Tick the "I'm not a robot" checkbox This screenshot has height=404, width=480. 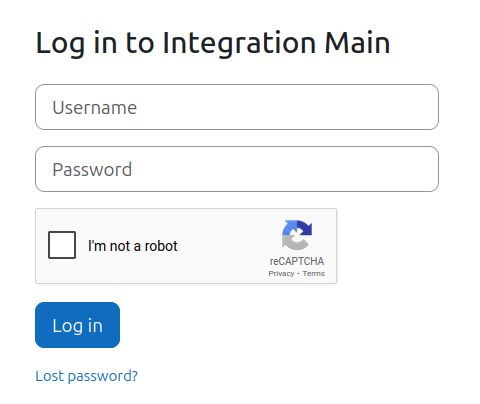click(x=62, y=245)
